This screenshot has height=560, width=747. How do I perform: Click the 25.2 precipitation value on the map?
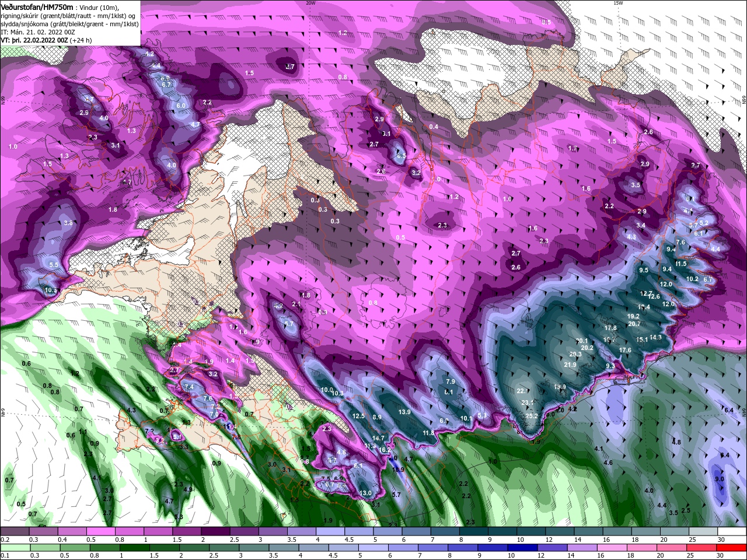coord(531,416)
